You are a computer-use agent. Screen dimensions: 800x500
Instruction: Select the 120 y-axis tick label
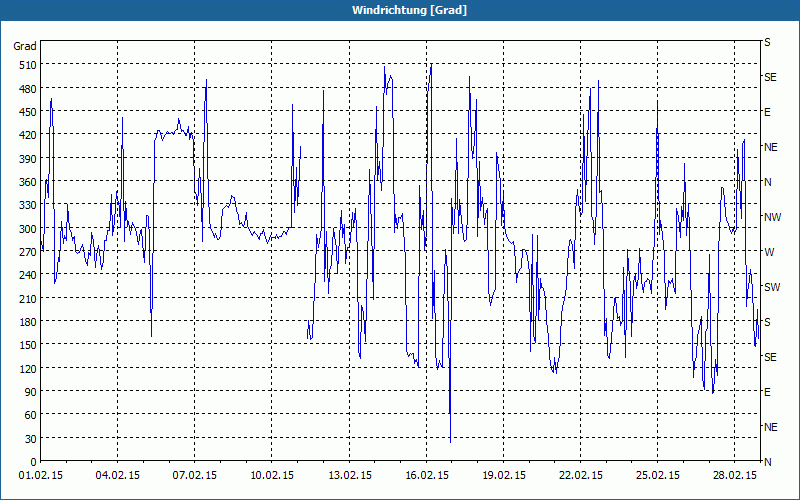pyautogui.click(x=28, y=368)
